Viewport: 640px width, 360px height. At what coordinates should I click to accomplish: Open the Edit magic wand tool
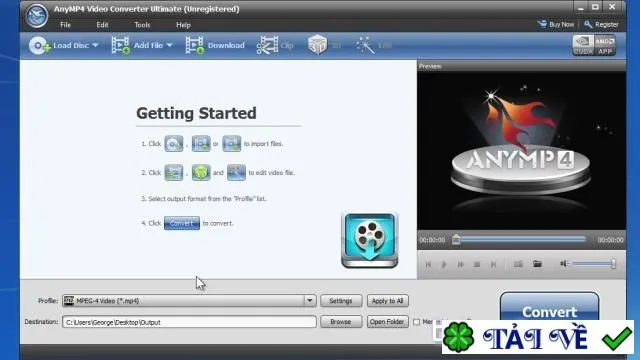point(365,45)
